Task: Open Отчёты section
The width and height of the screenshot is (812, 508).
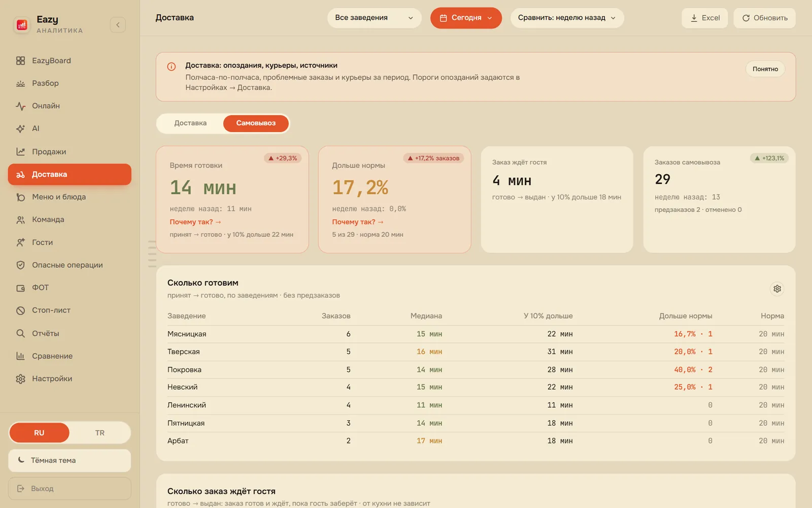Action: 70,333
